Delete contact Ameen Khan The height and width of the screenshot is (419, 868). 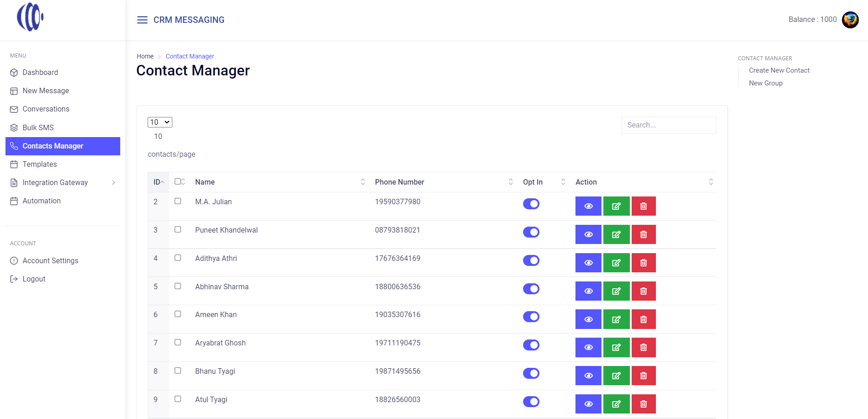[644, 319]
